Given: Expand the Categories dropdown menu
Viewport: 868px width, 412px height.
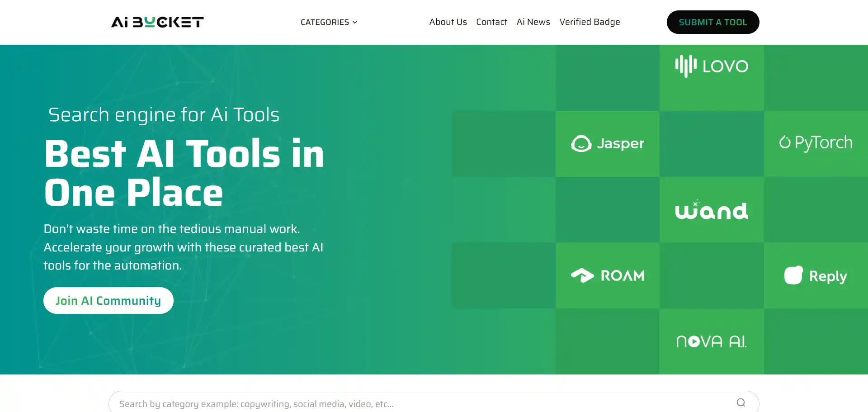Looking at the screenshot, I should (x=329, y=22).
